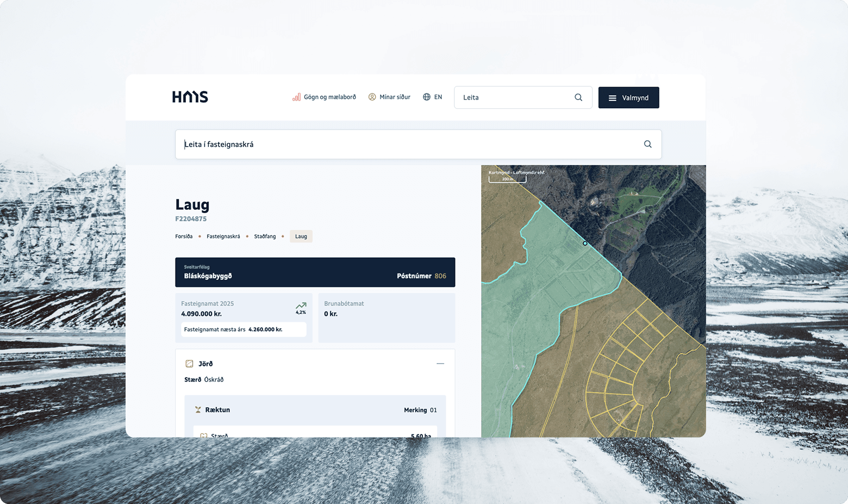Click the circular point marker on map
Viewport: 848px width, 504px height.
tap(585, 244)
